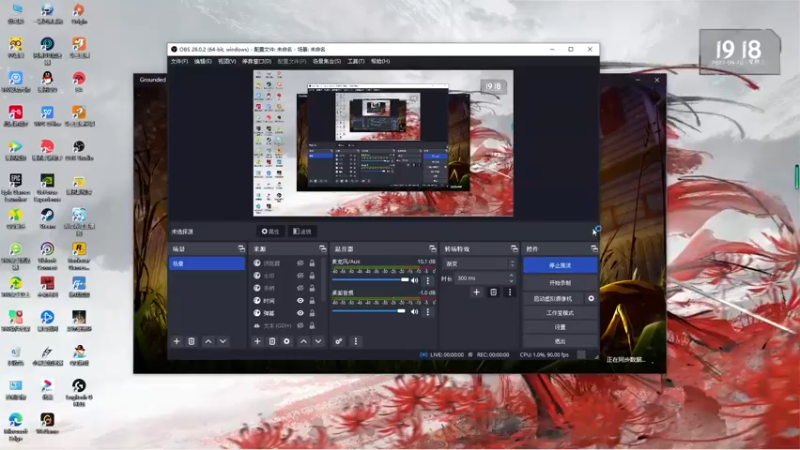Toggle visibility eye of the second source row
Viewport: 800px width, 450px height.
[301, 276]
